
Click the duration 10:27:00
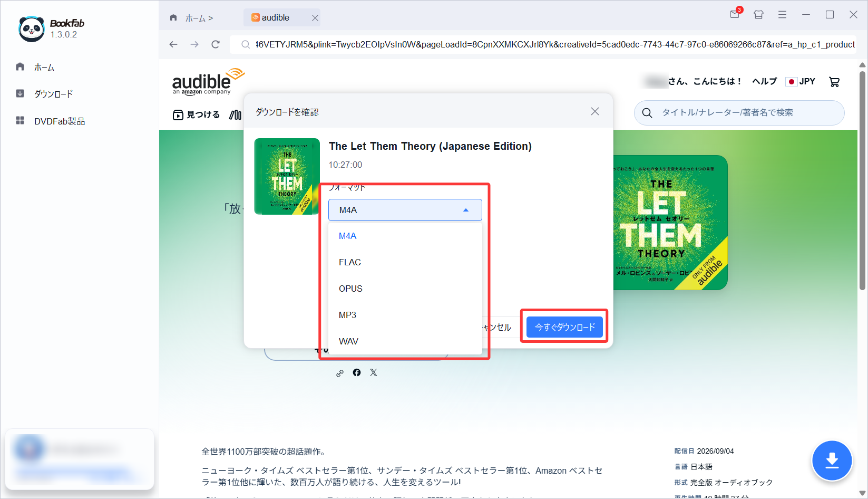(345, 165)
